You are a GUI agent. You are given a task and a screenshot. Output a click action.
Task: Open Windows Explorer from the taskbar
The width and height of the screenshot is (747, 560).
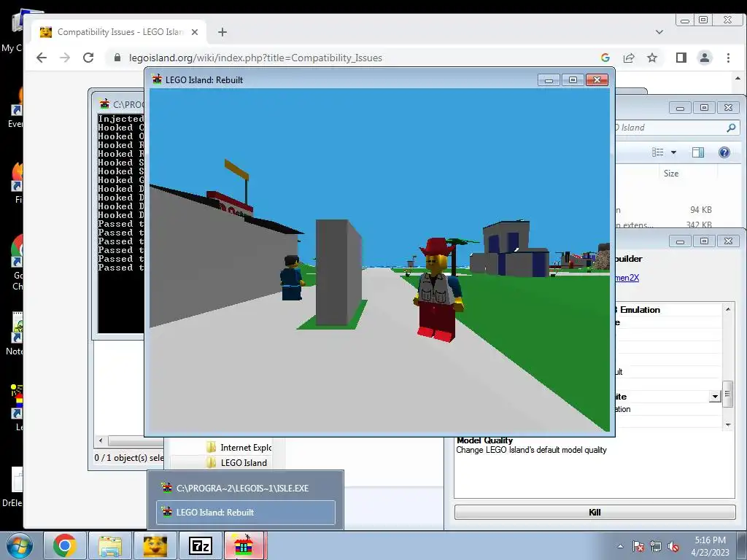pos(110,545)
